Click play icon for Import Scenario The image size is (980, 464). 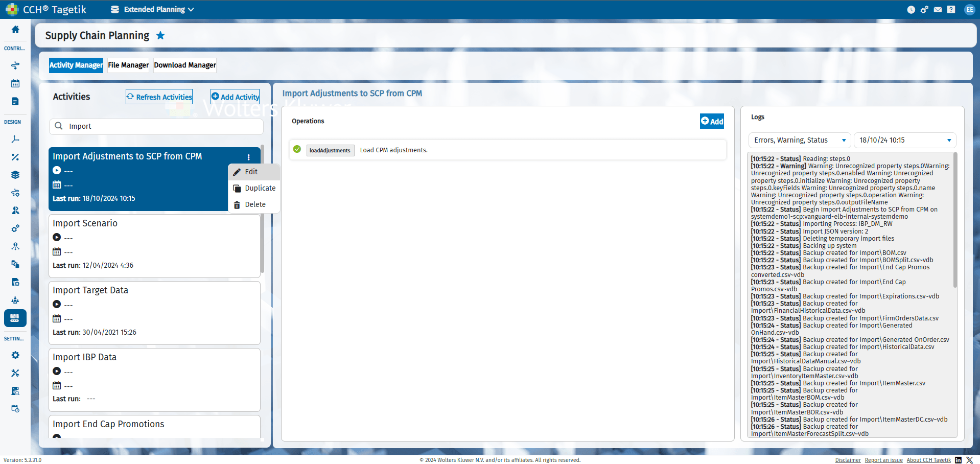point(57,238)
